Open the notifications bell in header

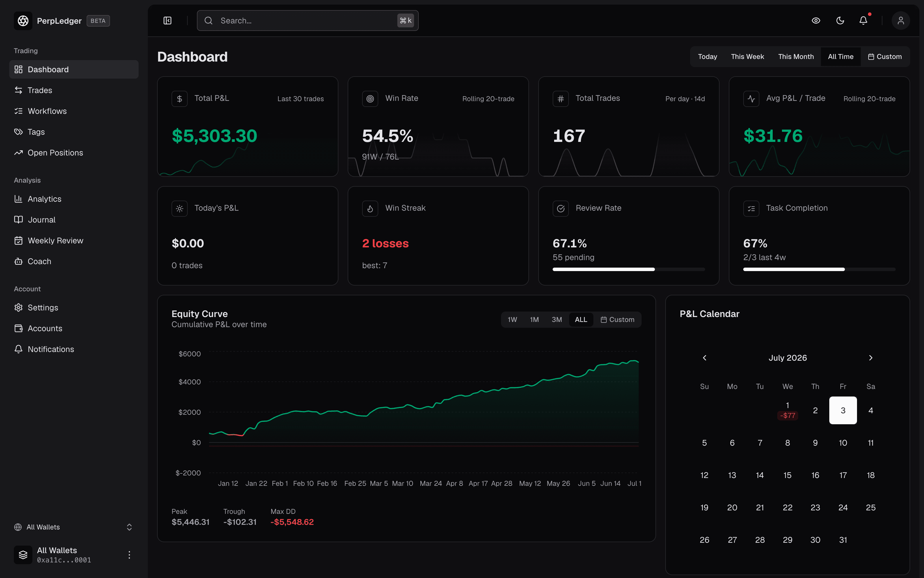(863, 21)
